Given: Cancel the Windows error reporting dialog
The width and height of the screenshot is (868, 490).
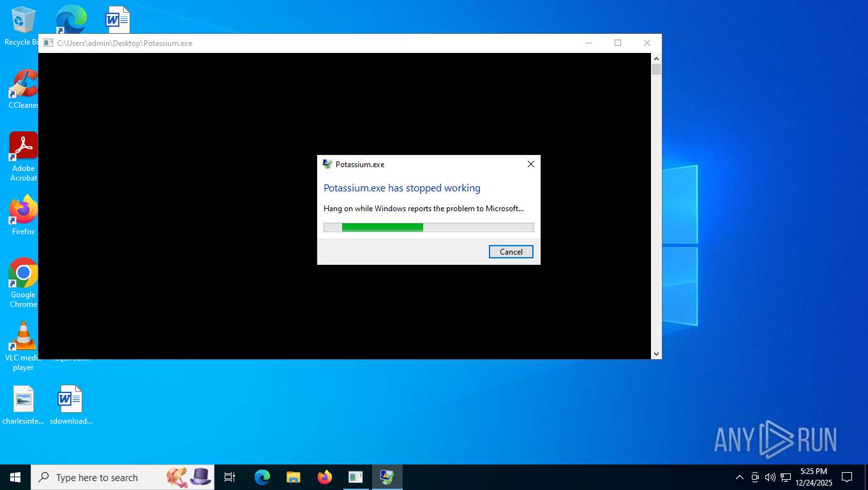Looking at the screenshot, I should (x=511, y=251).
